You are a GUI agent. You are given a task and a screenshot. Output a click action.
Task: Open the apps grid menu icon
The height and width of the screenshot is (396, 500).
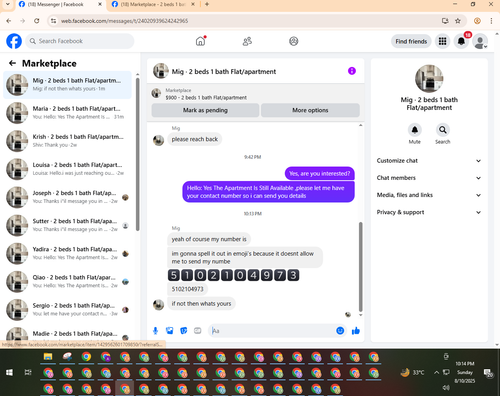(442, 41)
